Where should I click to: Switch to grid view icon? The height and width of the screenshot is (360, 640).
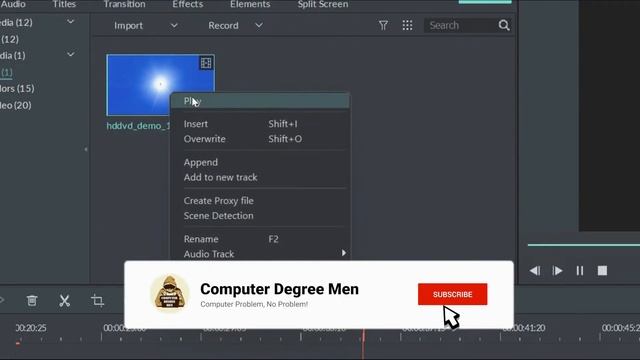click(407, 25)
